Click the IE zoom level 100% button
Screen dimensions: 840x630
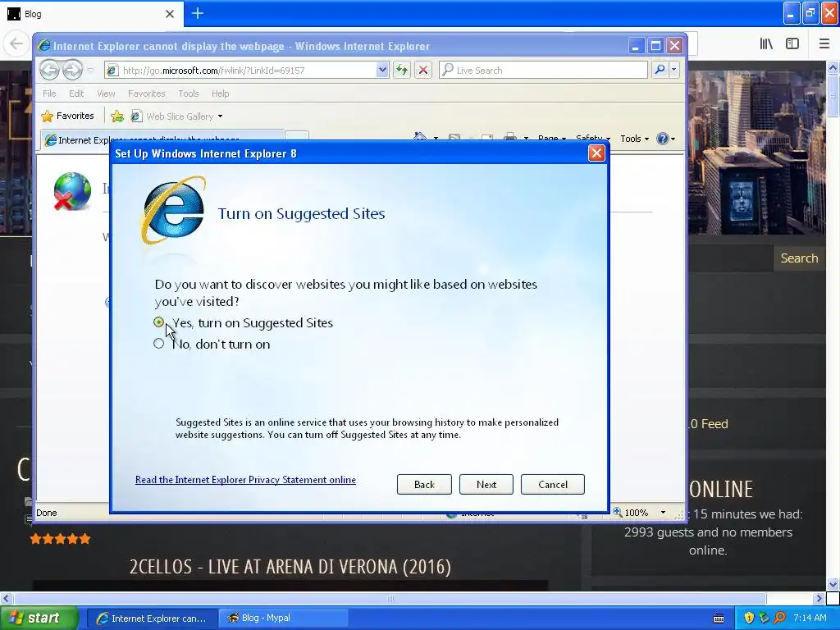coord(631,512)
